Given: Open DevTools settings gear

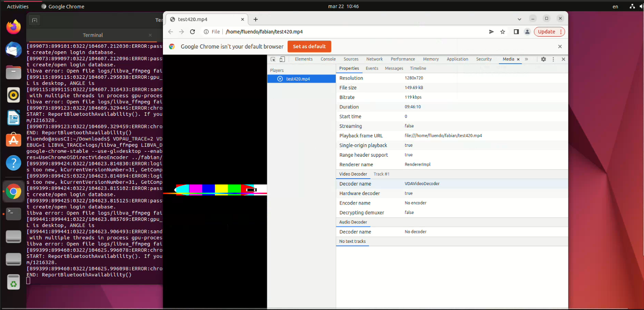Looking at the screenshot, I should (543, 59).
